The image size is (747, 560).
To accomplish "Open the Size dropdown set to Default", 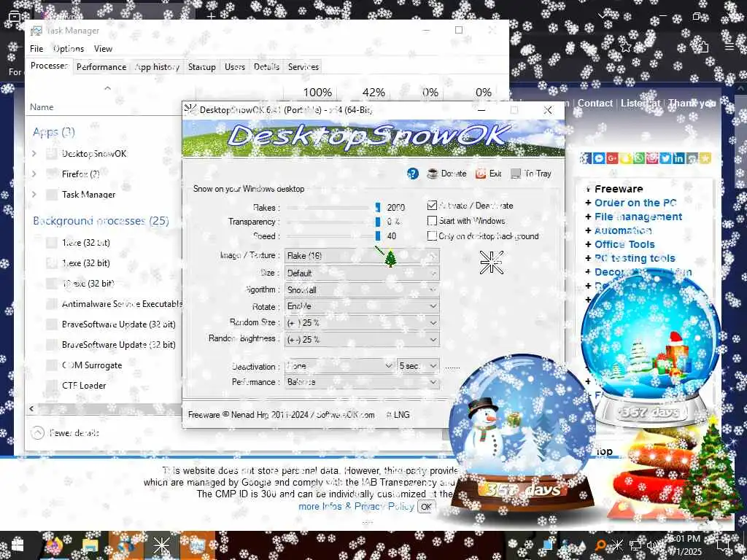I will pyautogui.click(x=362, y=273).
